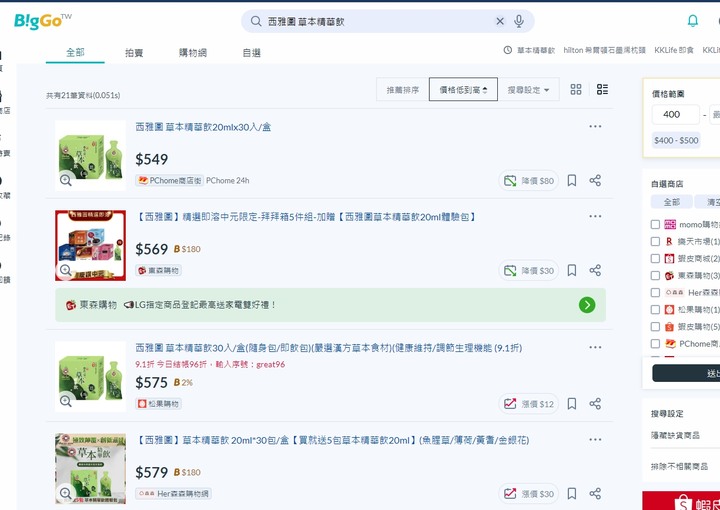Check the 蝦皮購物(5) store checkbox
Image resolution: width=720 pixels, height=510 pixels.
pyautogui.click(x=655, y=327)
